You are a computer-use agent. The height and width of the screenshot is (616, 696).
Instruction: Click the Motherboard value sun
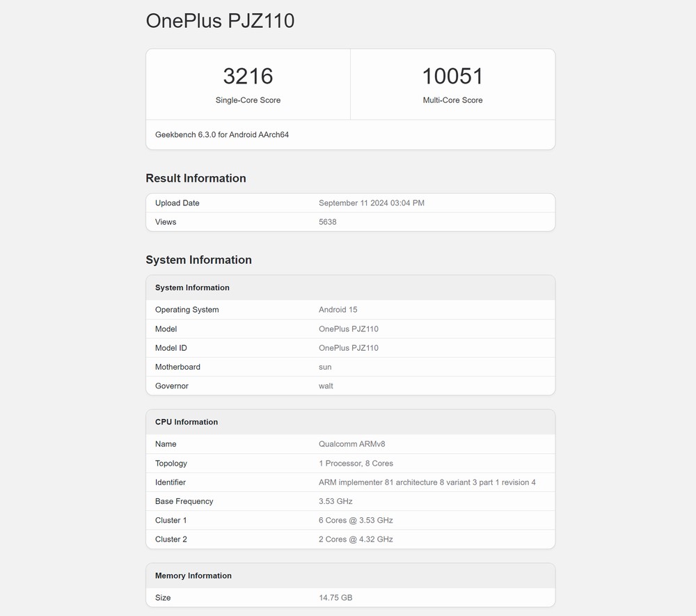[325, 367]
